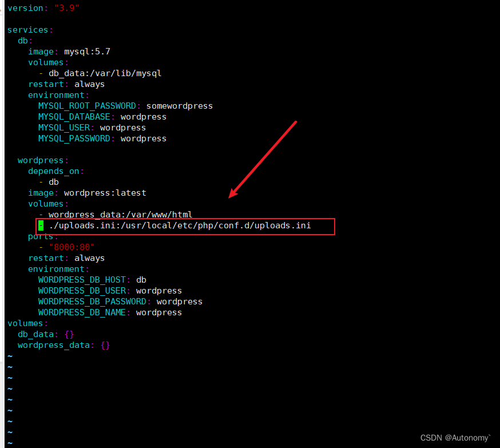Click the WORDPRESS_DB_NAME: wordpress line
Image resolution: width=500 pixels, height=448 pixels.
click(110, 312)
